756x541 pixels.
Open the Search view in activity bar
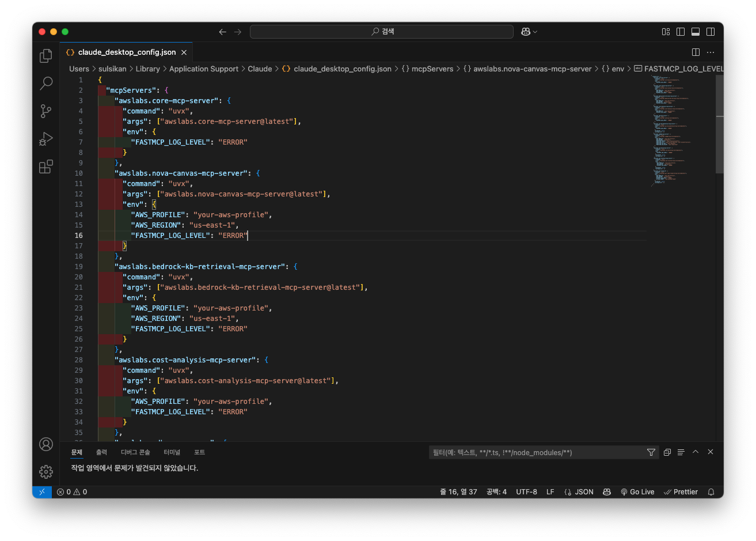coord(46,83)
